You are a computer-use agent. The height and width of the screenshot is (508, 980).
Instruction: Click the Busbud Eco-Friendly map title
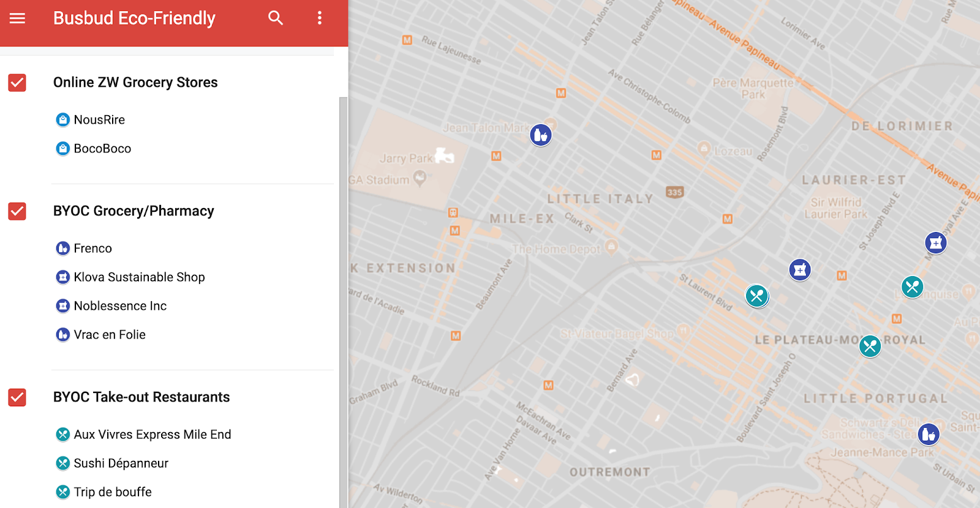click(x=134, y=18)
